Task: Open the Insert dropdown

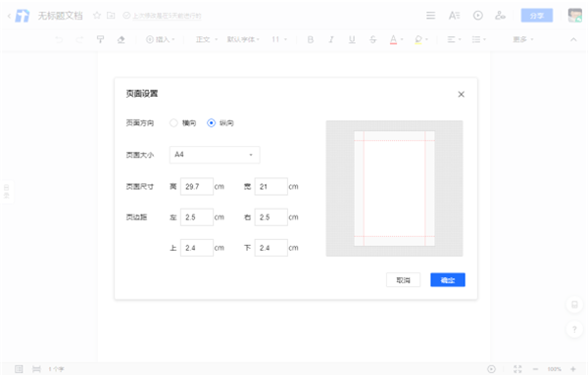Action: 160,39
